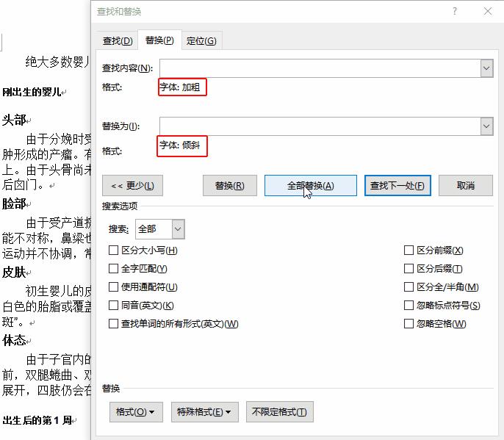Enable the 忽略空格(W) checkbox
The width and height of the screenshot is (504, 440).
tap(408, 323)
